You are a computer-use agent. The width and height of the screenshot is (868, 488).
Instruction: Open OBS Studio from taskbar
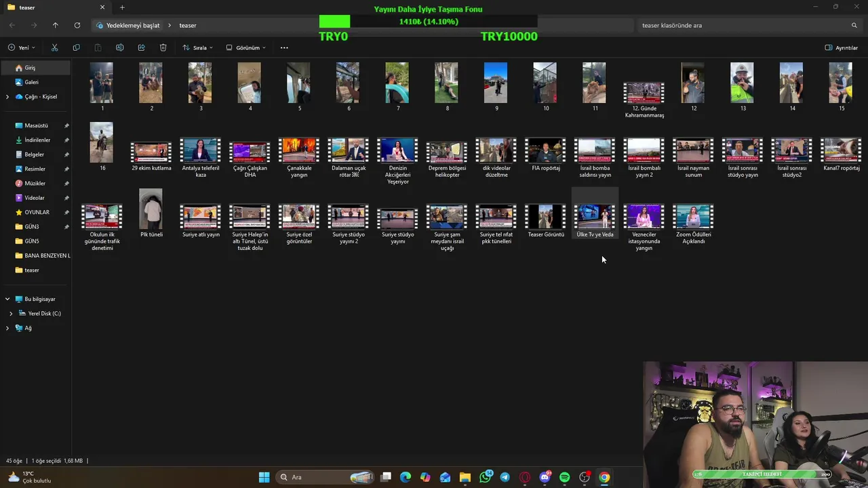pyautogui.click(x=585, y=477)
